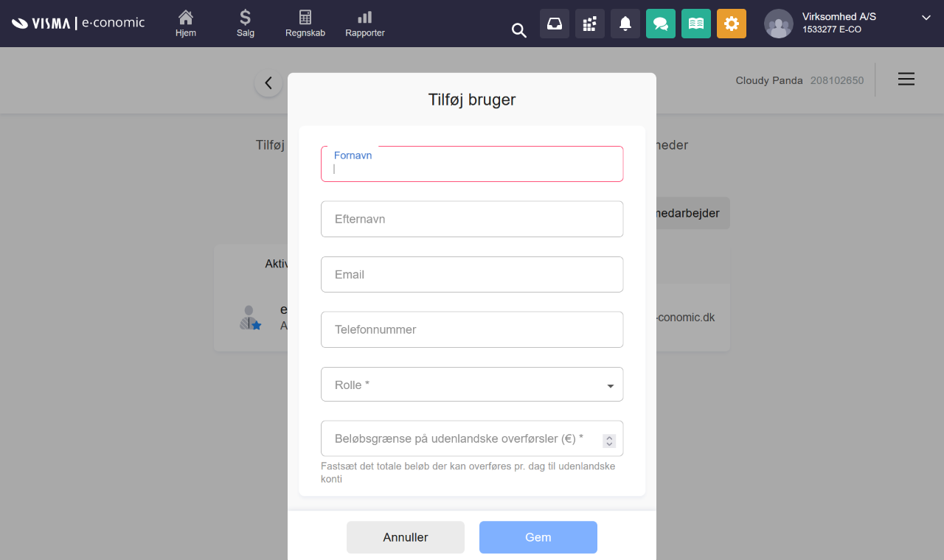This screenshot has height=560, width=944.
Task: Open the orange settings gear
Action: pyautogui.click(x=732, y=24)
